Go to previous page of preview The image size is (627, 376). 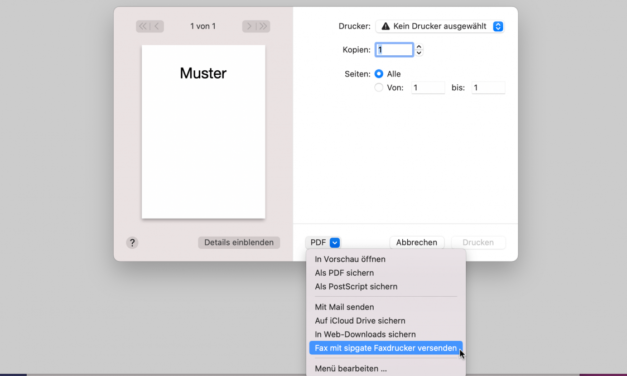point(157,26)
